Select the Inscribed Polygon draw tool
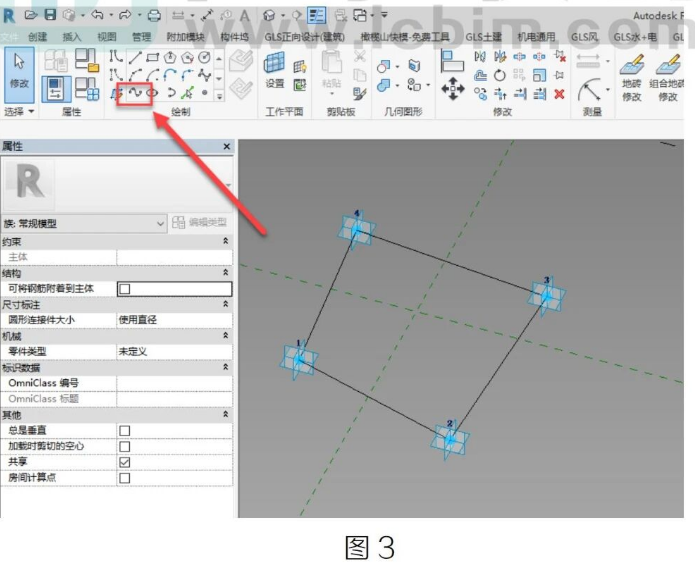 click(x=170, y=57)
